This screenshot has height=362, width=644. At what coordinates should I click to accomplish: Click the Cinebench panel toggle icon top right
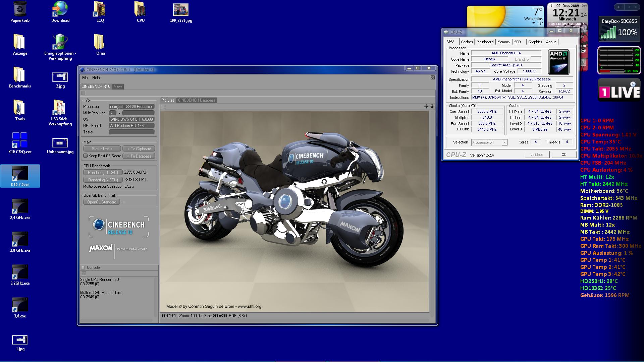pyautogui.click(x=433, y=77)
